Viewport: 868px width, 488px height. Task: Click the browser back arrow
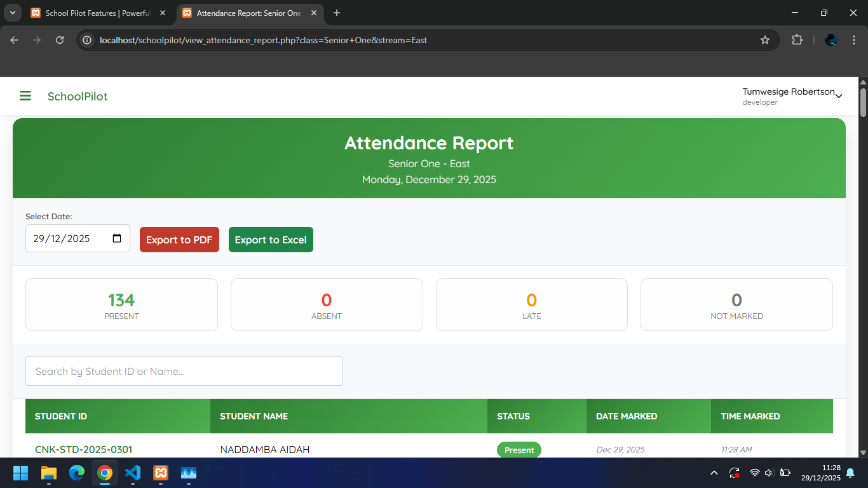[13, 39]
